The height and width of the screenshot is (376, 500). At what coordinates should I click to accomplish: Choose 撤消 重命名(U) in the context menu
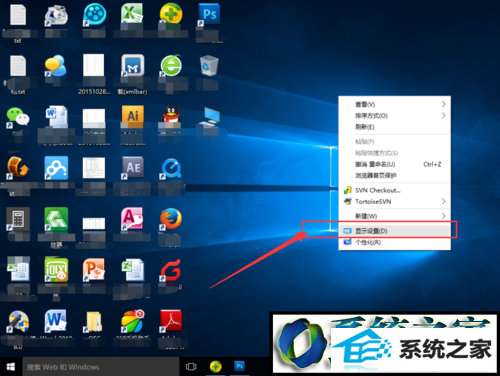click(x=395, y=164)
